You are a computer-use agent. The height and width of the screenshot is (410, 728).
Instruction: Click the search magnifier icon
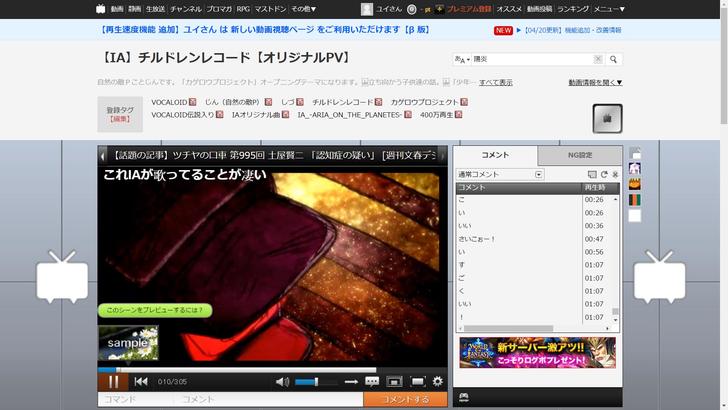(614, 59)
